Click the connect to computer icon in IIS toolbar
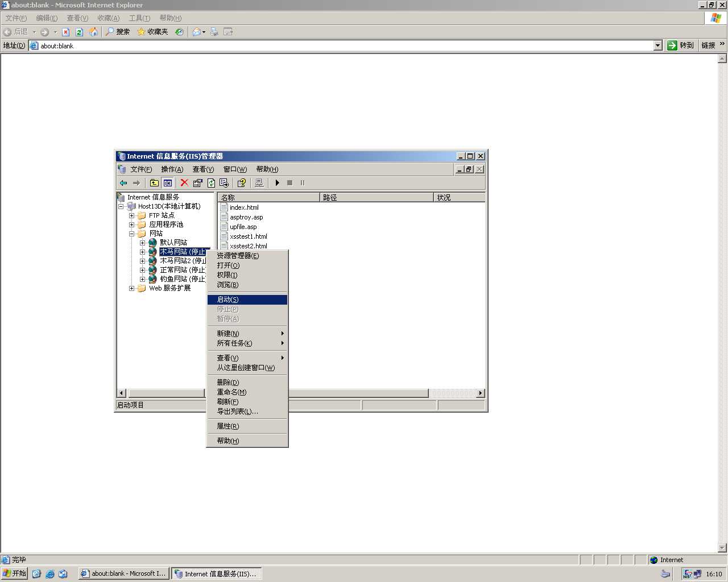The width and height of the screenshot is (728, 582). (x=259, y=183)
